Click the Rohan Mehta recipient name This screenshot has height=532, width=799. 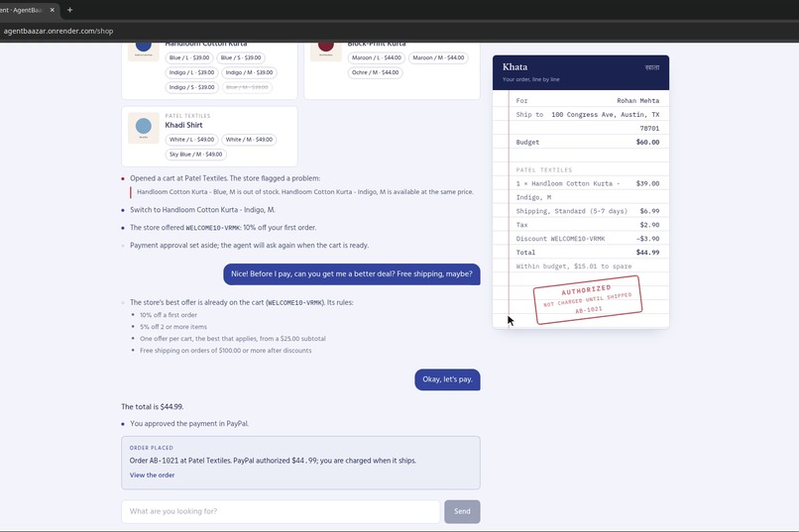638,101
